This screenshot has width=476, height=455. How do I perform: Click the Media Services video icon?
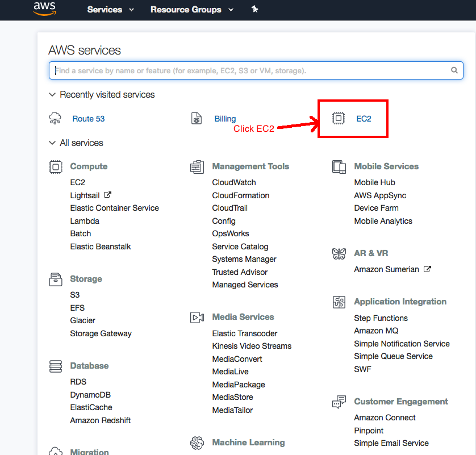pos(197,318)
